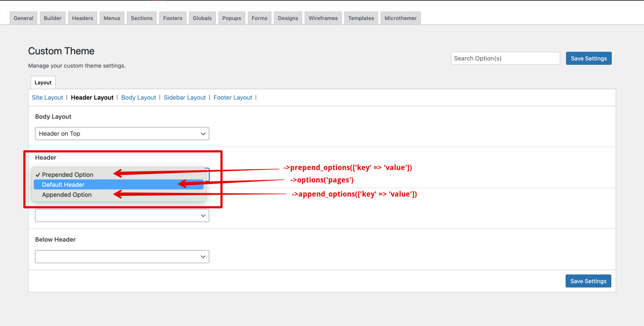Go to Body Layout settings

[x=139, y=97]
